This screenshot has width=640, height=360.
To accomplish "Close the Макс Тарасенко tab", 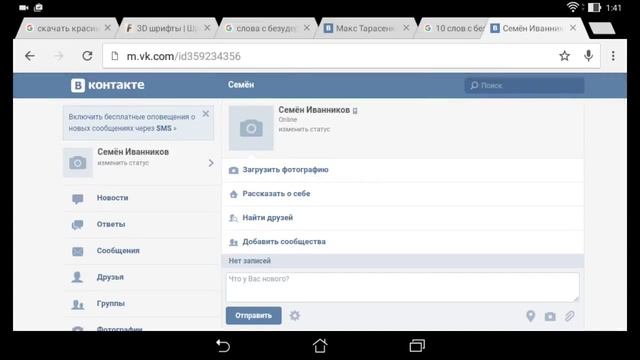I will click(x=406, y=28).
